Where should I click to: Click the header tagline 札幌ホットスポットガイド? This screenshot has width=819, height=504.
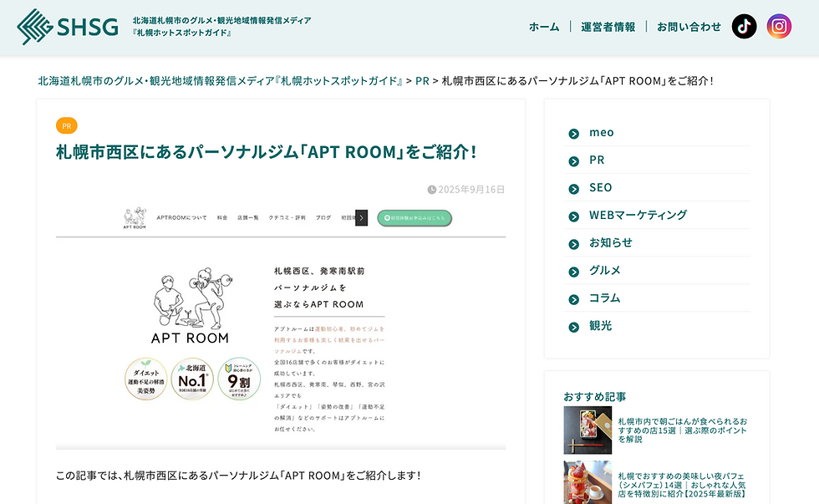[182, 33]
